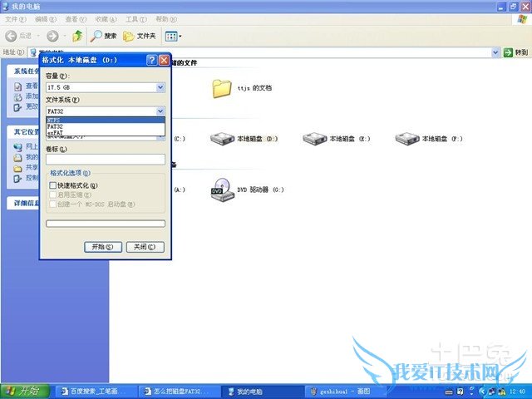Switch to 百度搜索 taskbar window
The image size is (532, 399).
(x=96, y=392)
